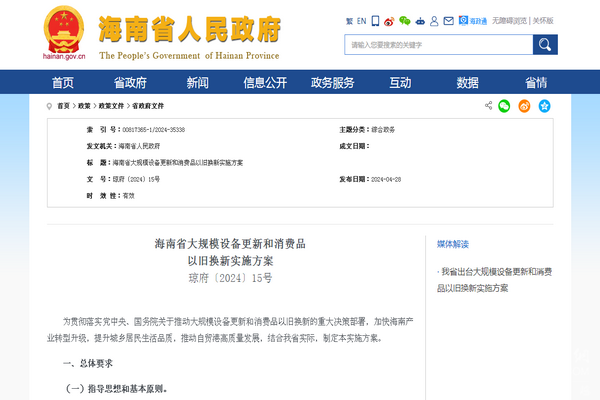600x400 pixels.
Task: Switch site language to EN
Action: pyautogui.click(x=361, y=20)
